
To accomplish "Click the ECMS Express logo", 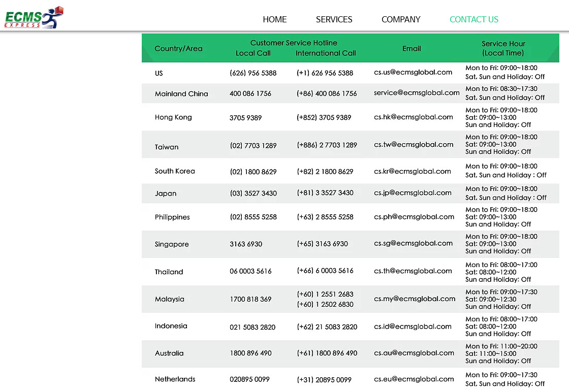I will pyautogui.click(x=34, y=18).
